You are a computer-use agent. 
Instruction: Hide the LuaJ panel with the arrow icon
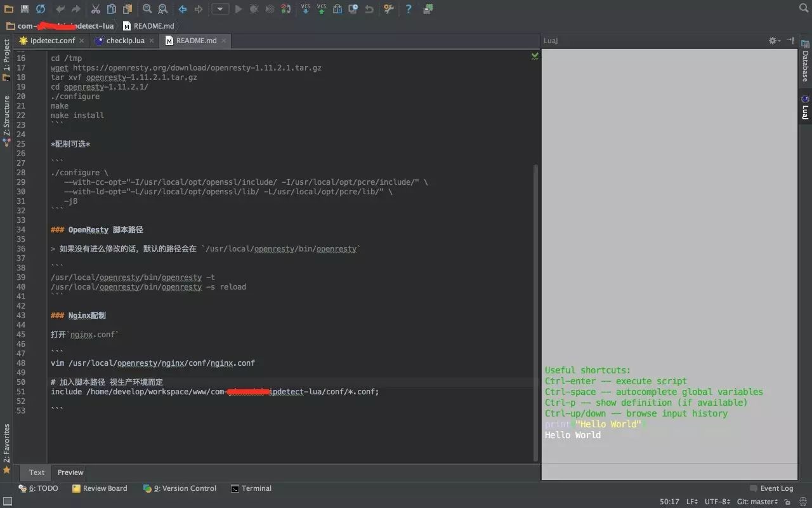[x=790, y=41]
